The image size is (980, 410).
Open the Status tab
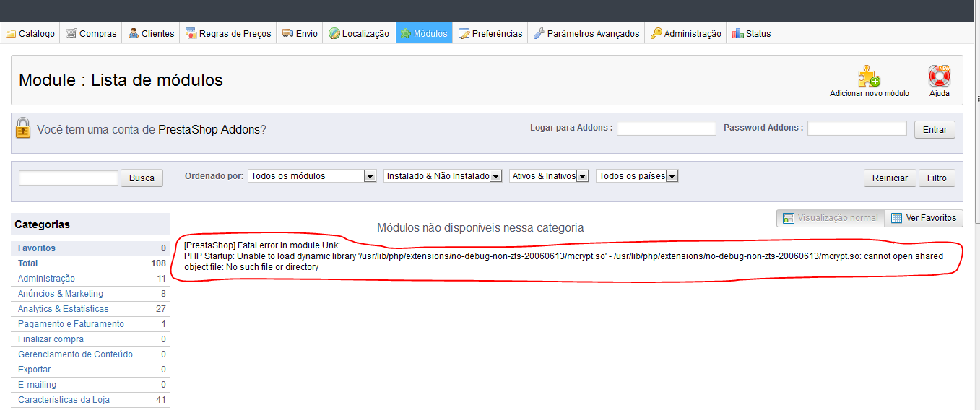click(x=751, y=33)
